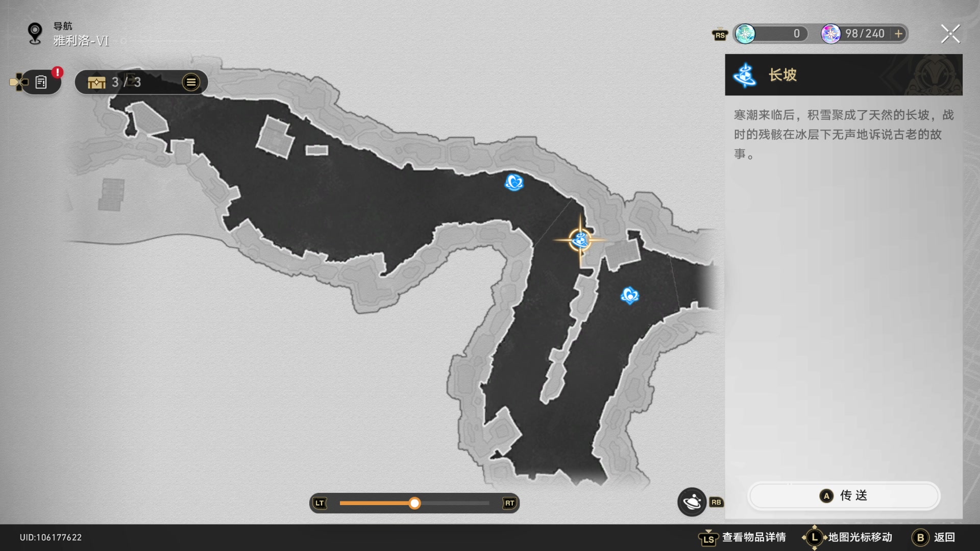Click the treasure chest counter icon
This screenshot has width=980, height=551.
point(96,82)
